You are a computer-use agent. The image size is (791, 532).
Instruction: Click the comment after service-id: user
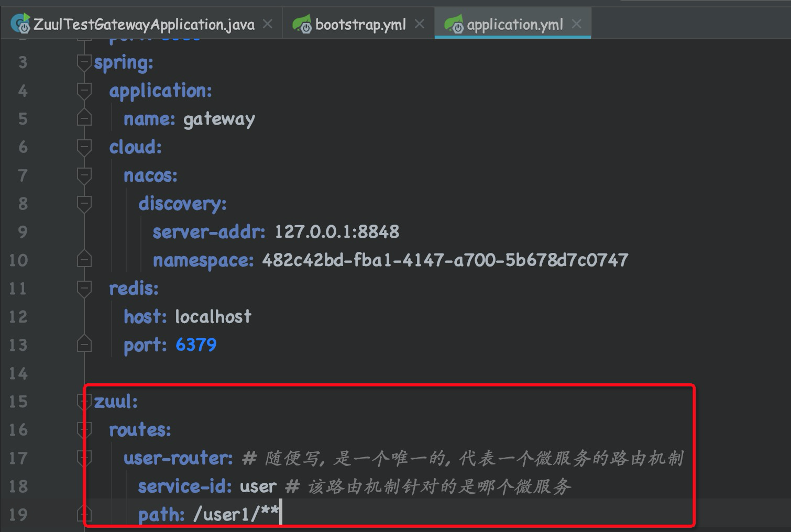(x=429, y=486)
